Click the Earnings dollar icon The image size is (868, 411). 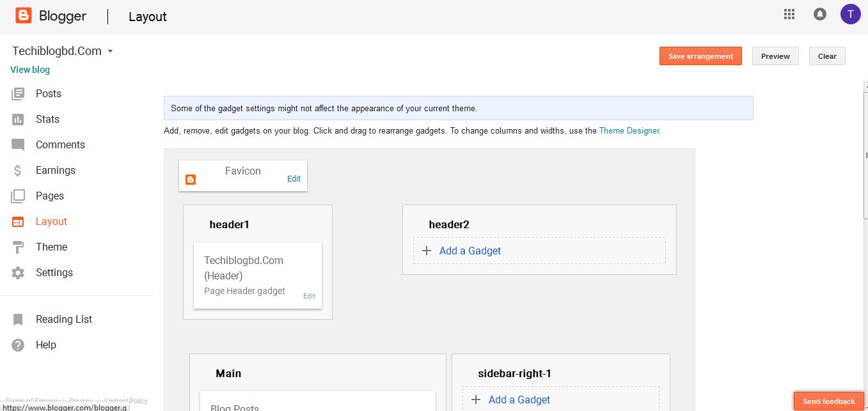(x=18, y=171)
